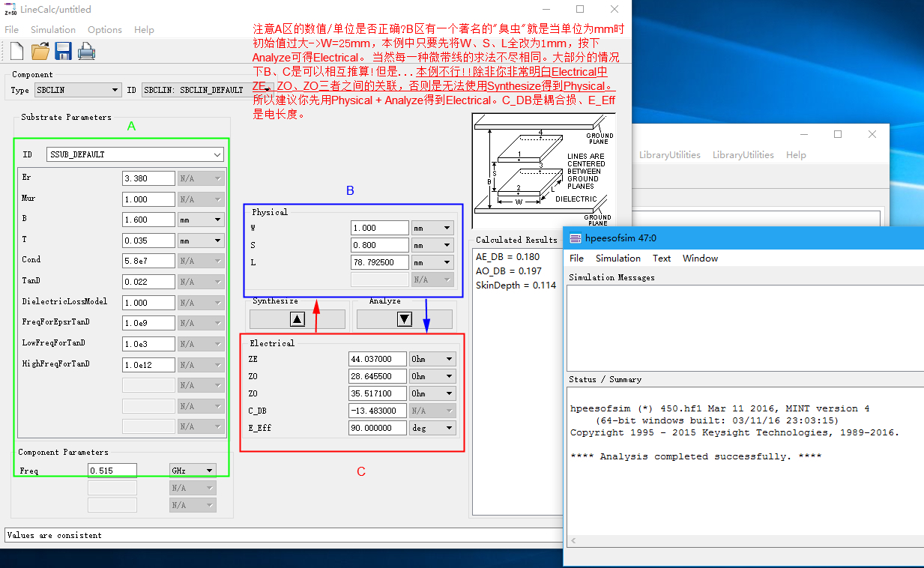Open the File menu in LineCalc
This screenshot has width=924, height=568.
pos(12,30)
